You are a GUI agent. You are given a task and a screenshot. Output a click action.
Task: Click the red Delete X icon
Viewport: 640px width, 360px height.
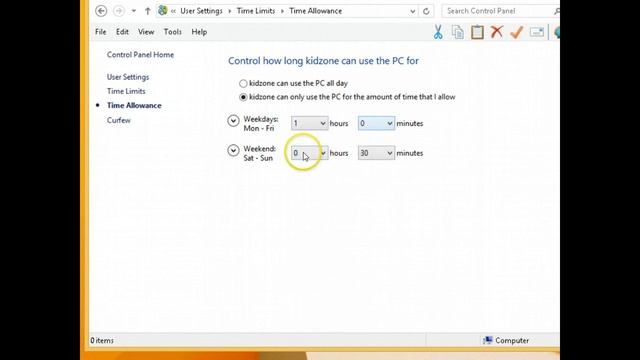pos(497,32)
